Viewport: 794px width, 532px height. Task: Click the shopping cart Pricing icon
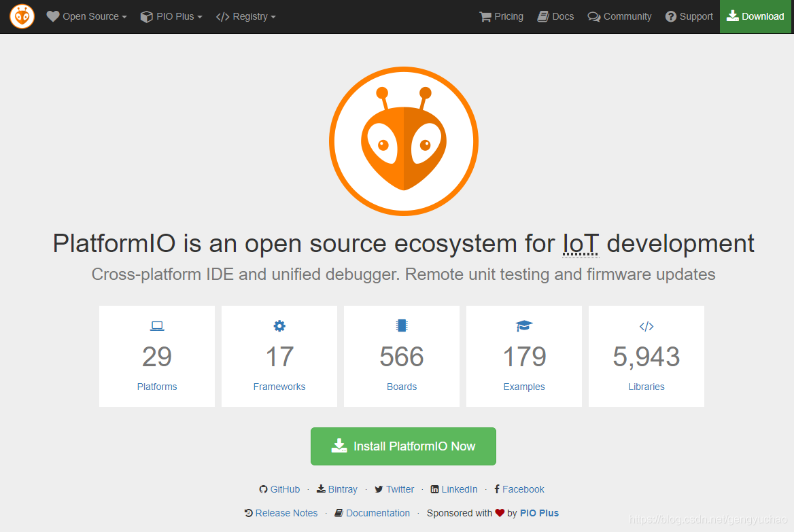(x=485, y=17)
